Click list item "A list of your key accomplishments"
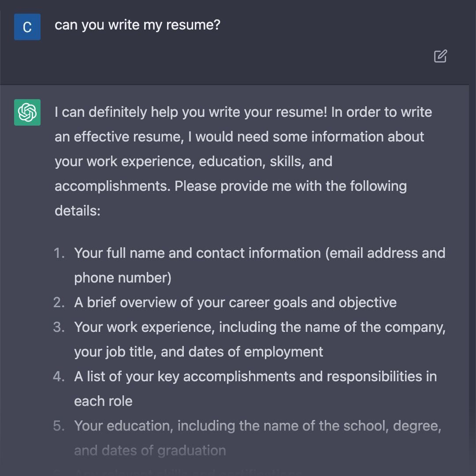476x476 pixels. [255, 376]
